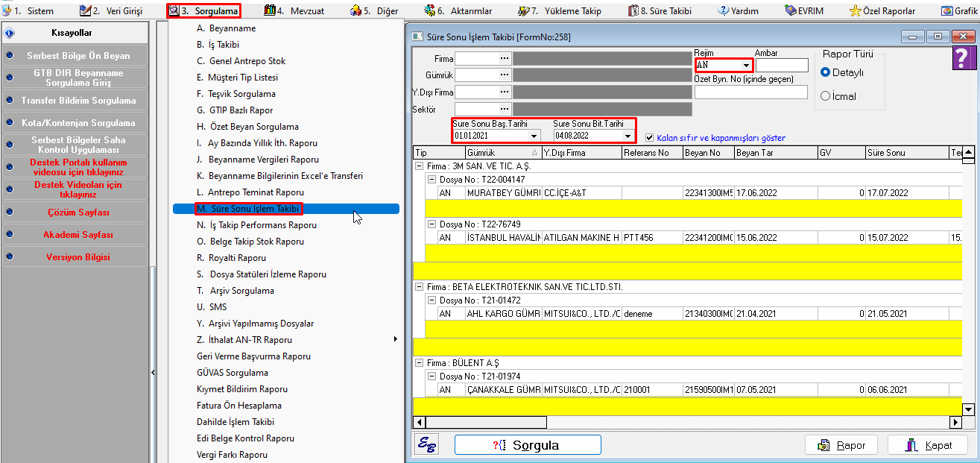The height and width of the screenshot is (463, 980).
Task: Sort by the Gümrük column header
Action: pos(503,153)
